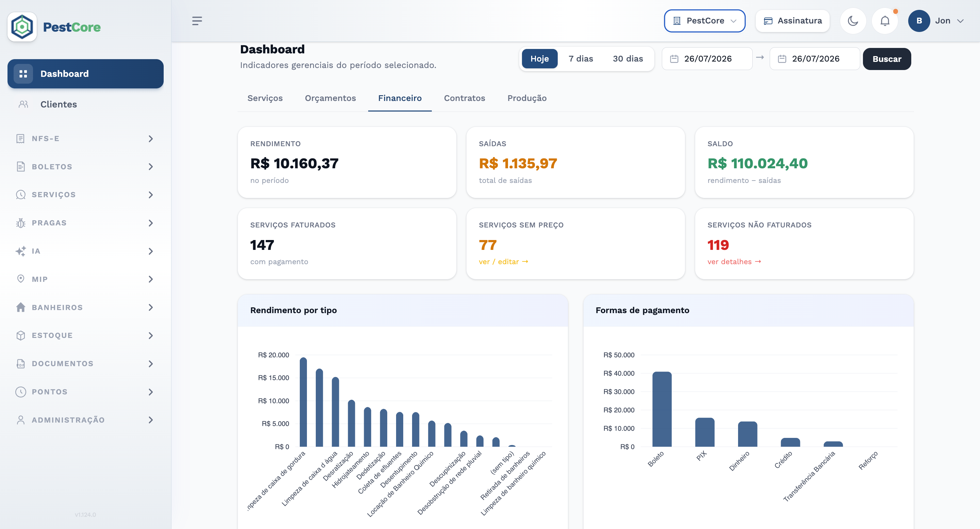980x529 pixels.
Task: Select the Hoje period option
Action: point(539,59)
